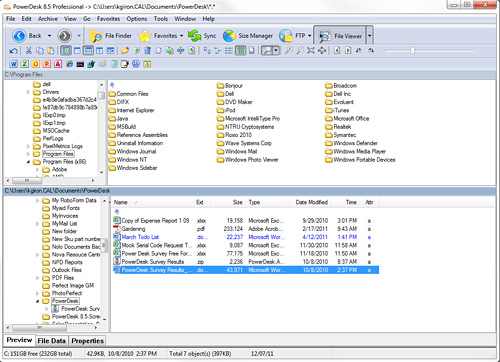Toggle the viewer magnifier mode button
This screenshot has height=362, width=500.
point(267,51)
